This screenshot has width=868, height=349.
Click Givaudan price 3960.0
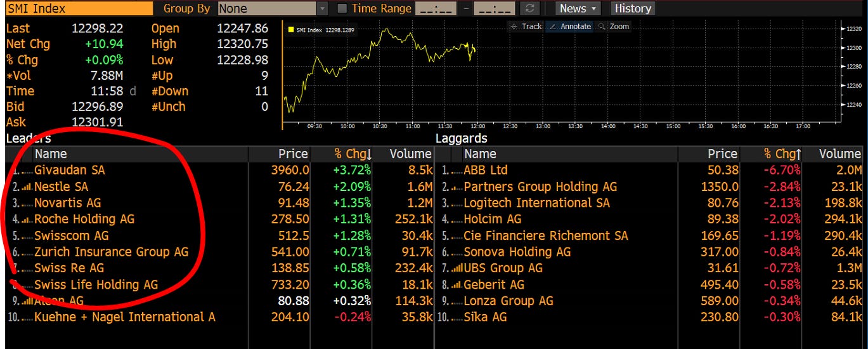pyautogui.click(x=291, y=170)
